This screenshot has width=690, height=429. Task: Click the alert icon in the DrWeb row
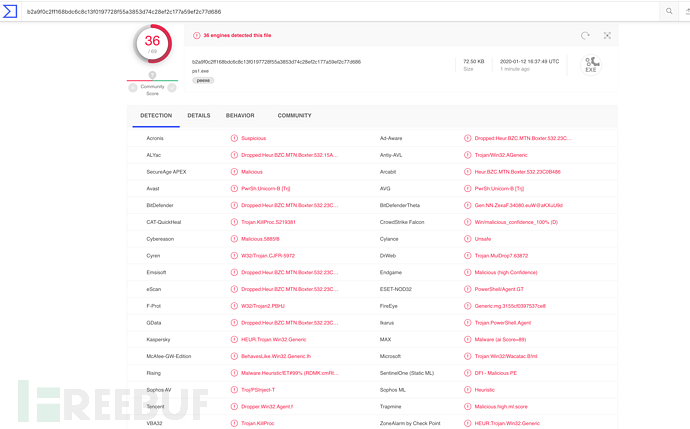[467, 256]
